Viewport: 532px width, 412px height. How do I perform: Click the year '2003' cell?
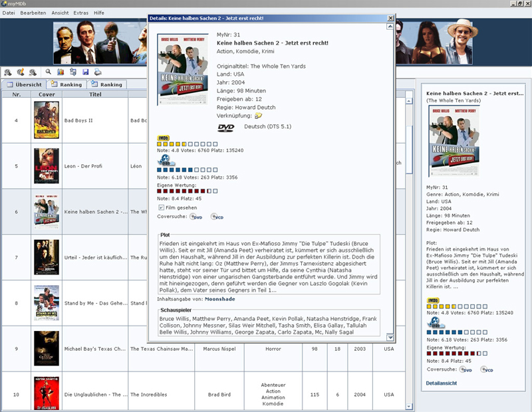360,349
